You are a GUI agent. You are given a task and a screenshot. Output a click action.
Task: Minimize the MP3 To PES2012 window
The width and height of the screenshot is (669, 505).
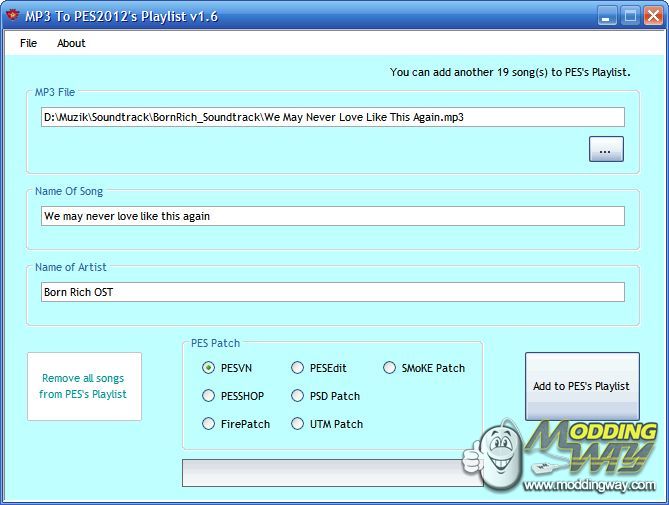coord(607,16)
